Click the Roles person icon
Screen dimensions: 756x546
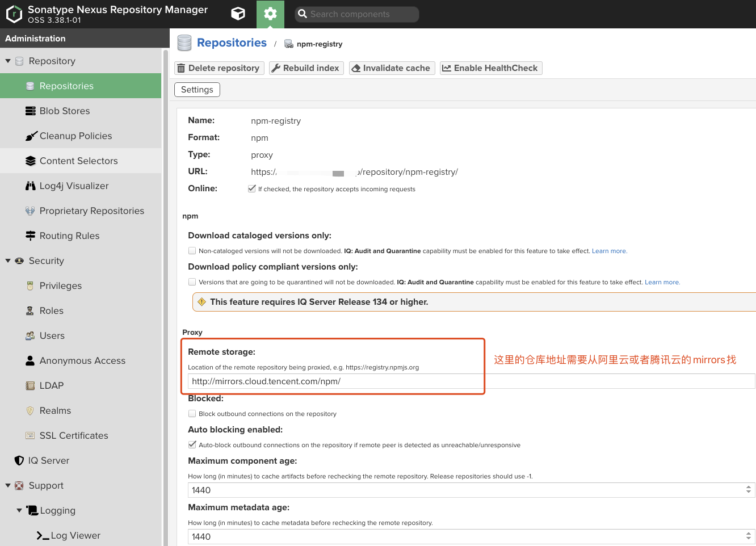click(x=31, y=310)
